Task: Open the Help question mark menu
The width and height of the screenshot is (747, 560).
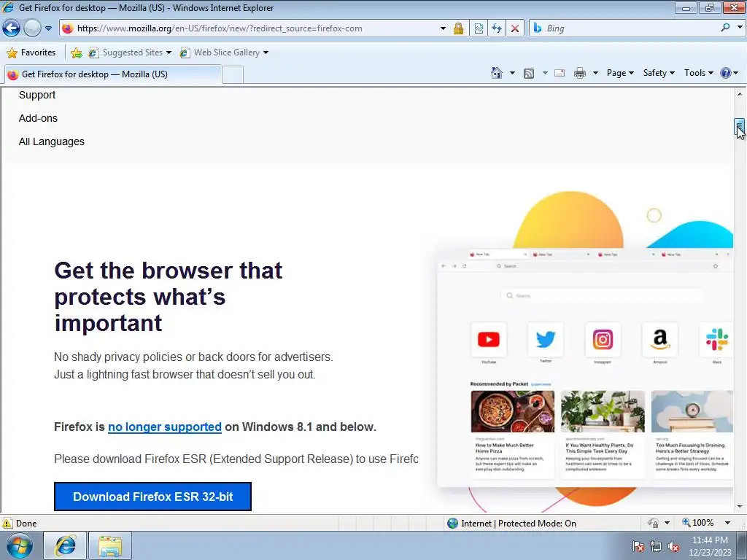Action: coord(729,73)
